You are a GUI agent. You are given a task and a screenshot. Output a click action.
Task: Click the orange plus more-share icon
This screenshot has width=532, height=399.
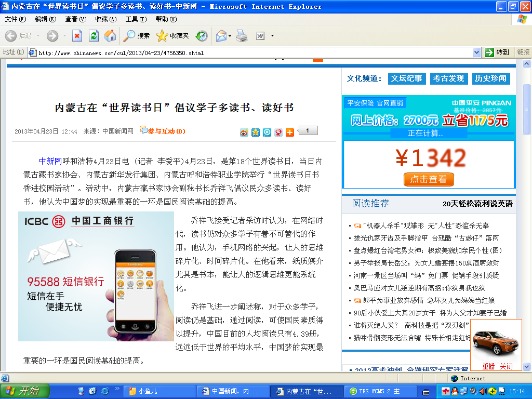pos(290,132)
